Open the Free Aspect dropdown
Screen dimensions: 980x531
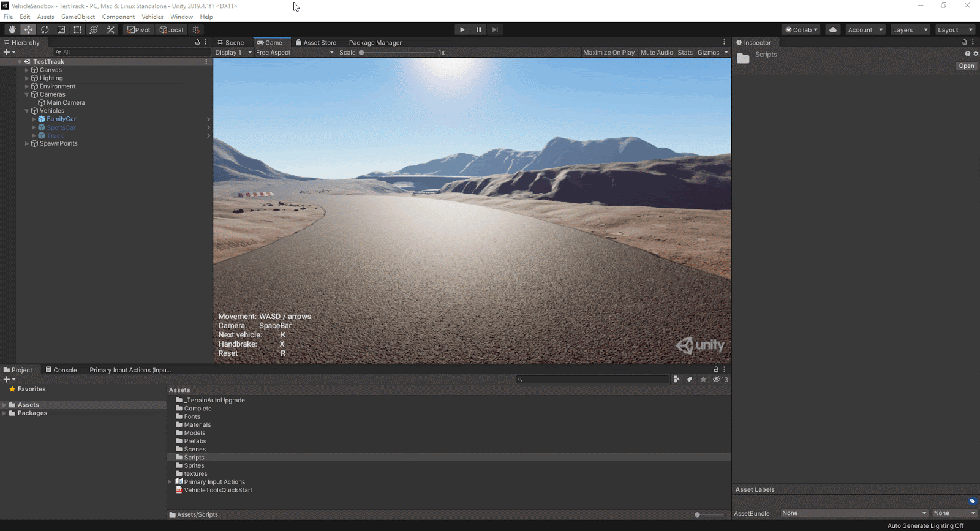295,53
